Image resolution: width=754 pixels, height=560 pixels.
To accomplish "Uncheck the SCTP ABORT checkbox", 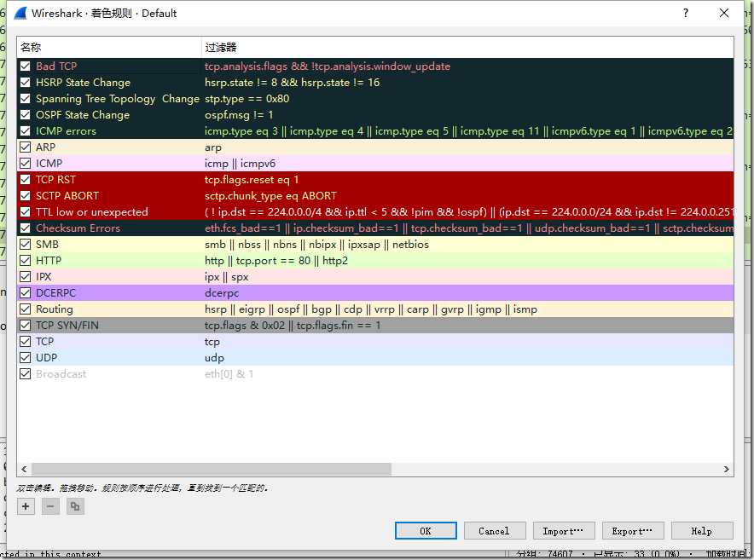I will coord(26,196).
